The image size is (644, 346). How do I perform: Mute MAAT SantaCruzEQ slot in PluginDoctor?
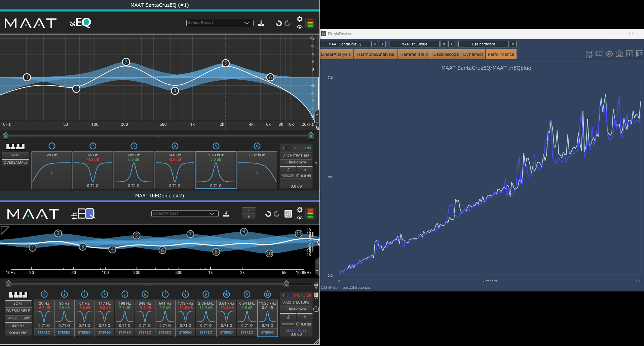(x=375, y=44)
